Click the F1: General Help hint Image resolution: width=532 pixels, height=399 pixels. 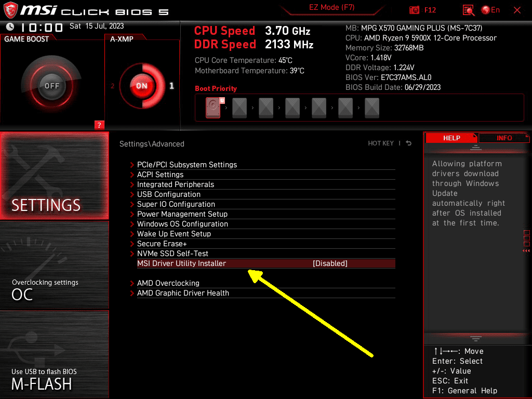click(x=464, y=391)
